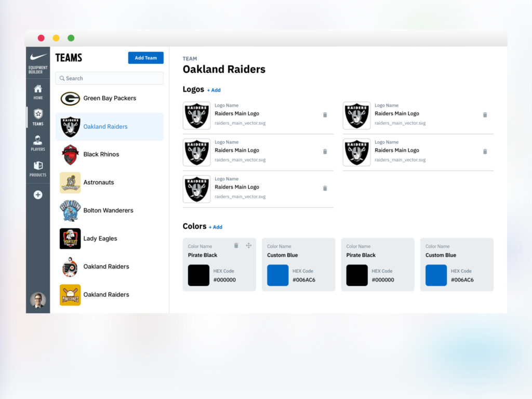Click the first Custom Blue color swatch
Viewport: 532px width, 399px height.
point(278,275)
